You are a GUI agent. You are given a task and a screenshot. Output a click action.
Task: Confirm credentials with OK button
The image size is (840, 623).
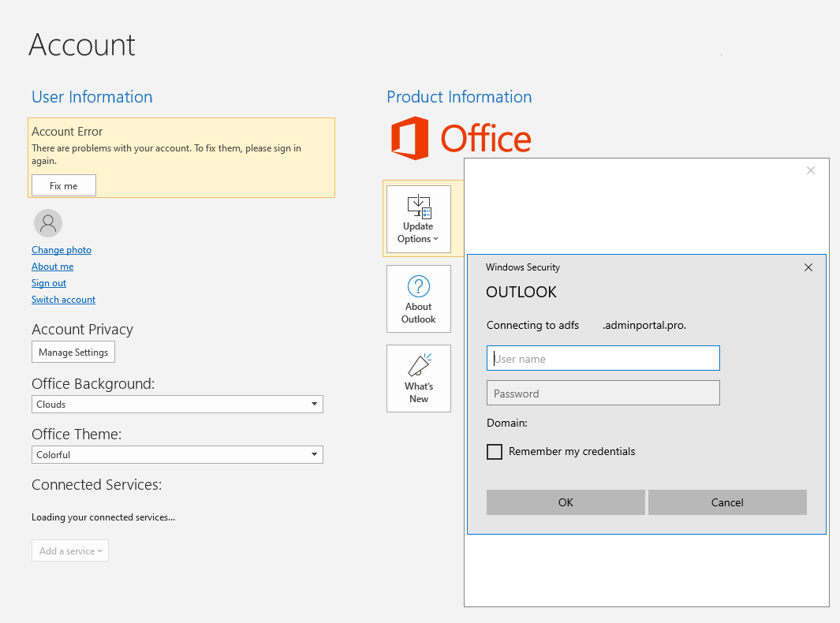[566, 502]
